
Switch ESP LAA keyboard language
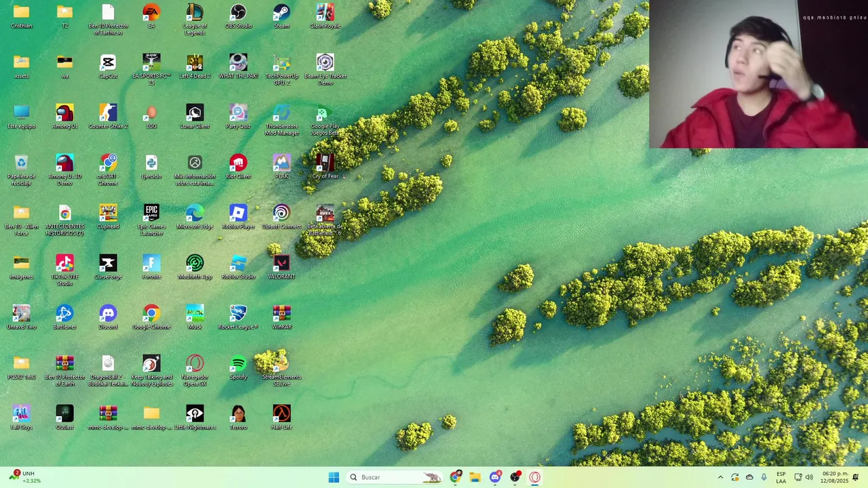(x=781, y=477)
